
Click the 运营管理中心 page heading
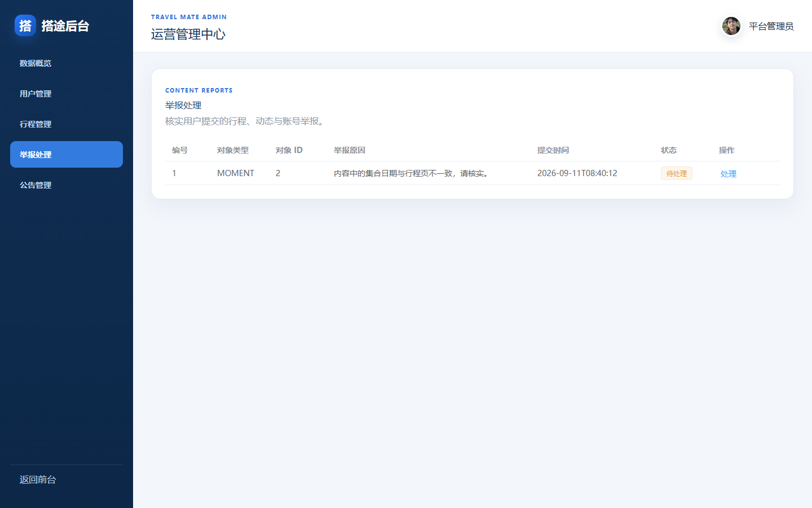click(x=188, y=34)
